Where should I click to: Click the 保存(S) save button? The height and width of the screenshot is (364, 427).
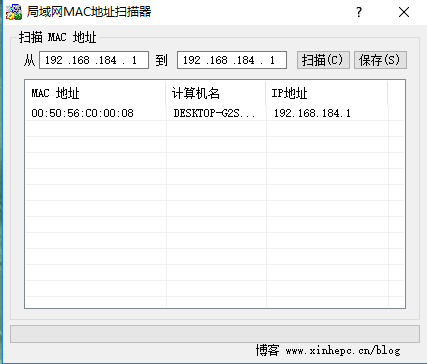[380, 60]
